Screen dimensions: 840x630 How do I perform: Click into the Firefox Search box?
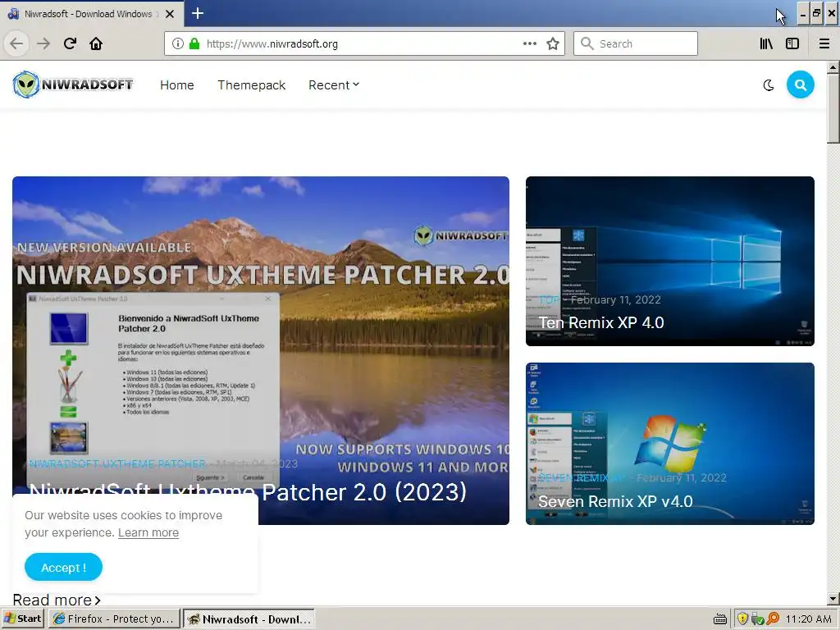point(636,43)
